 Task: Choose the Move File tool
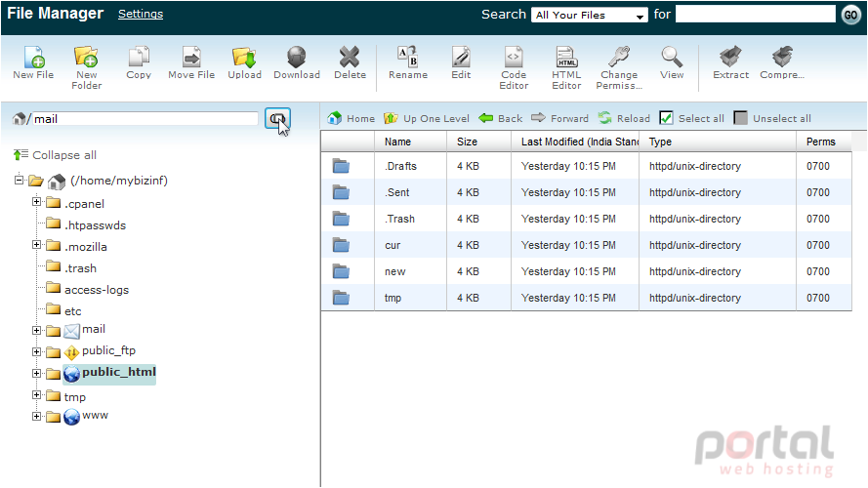191,57
